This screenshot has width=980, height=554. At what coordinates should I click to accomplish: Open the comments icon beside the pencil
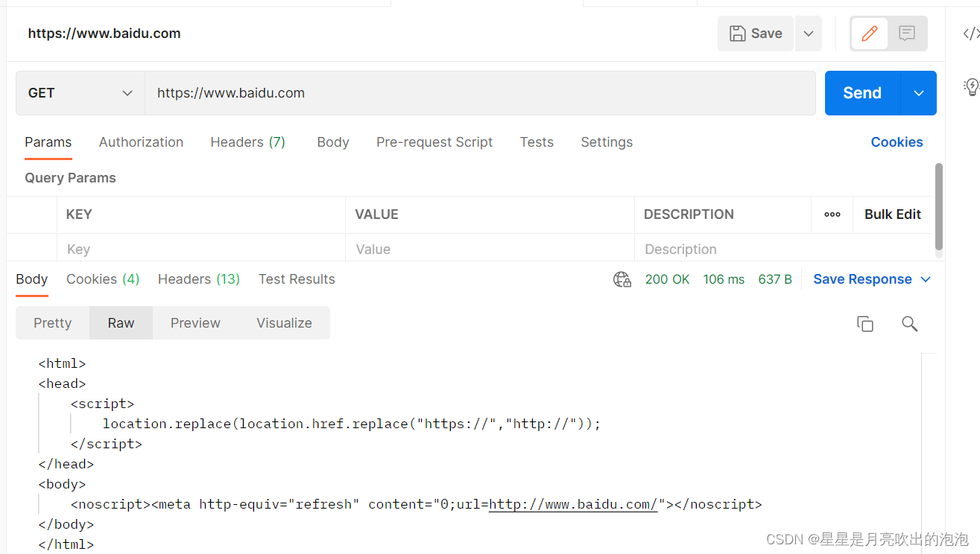[907, 34]
